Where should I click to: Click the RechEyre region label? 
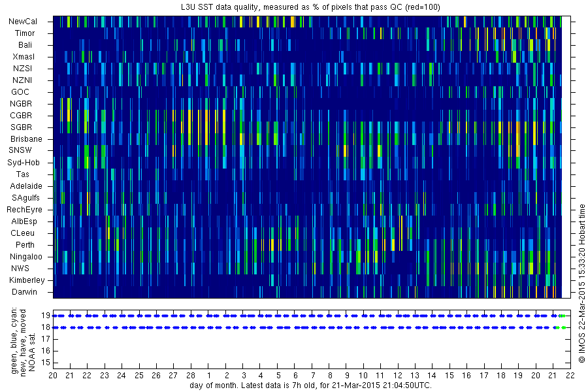[x=24, y=210]
